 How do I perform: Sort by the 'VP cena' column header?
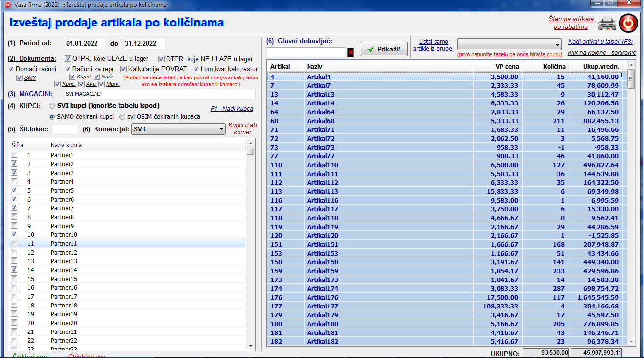pyautogui.click(x=497, y=66)
